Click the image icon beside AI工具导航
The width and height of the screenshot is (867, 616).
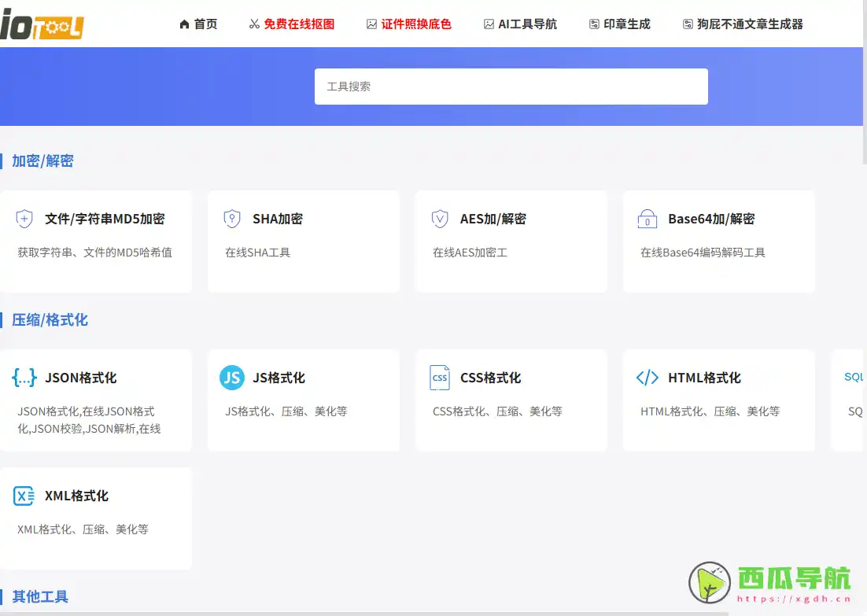pyautogui.click(x=489, y=24)
